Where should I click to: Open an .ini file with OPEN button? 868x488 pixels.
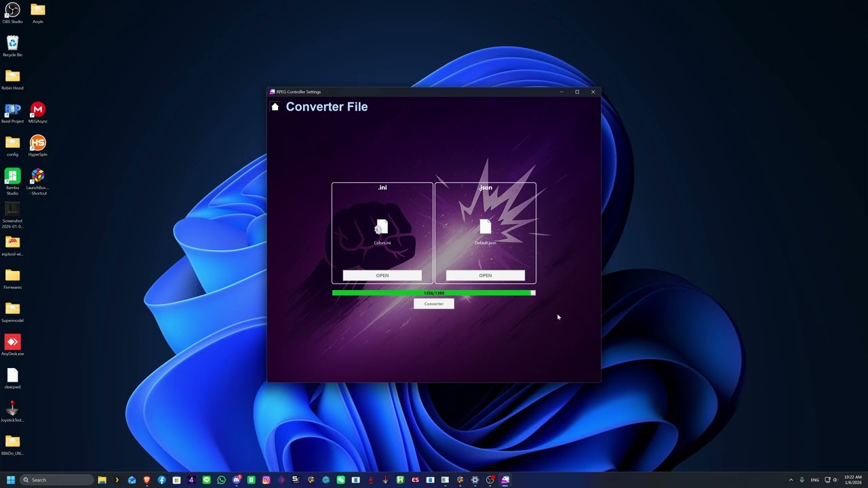click(x=382, y=275)
